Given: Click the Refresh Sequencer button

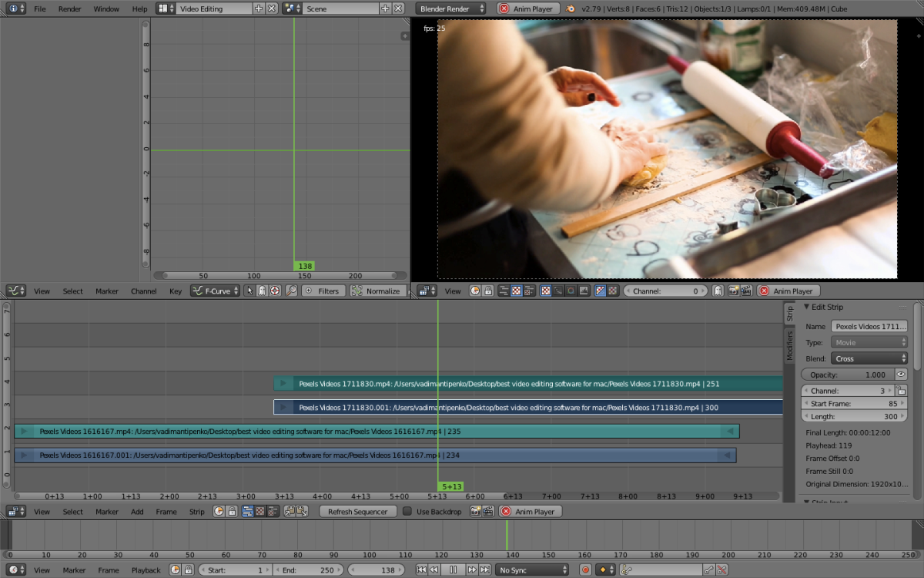Looking at the screenshot, I should click(357, 512).
